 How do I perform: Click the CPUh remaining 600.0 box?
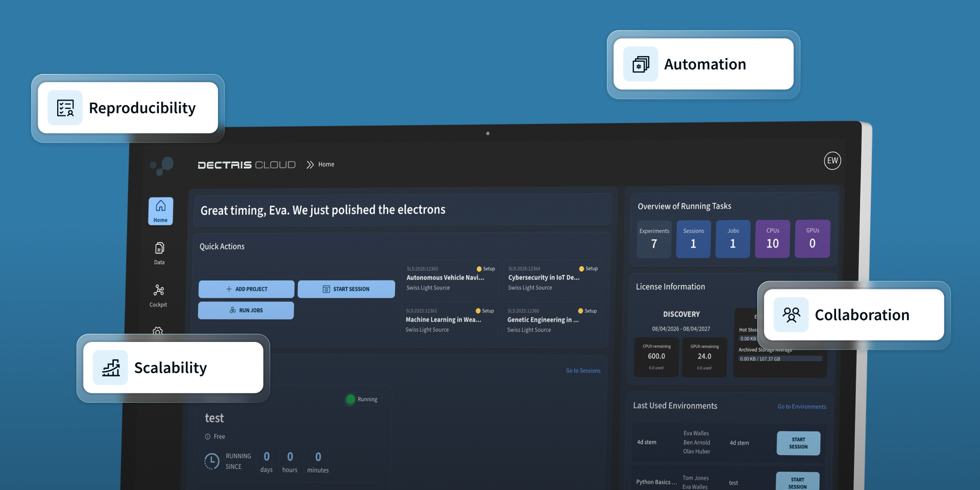coord(656,357)
